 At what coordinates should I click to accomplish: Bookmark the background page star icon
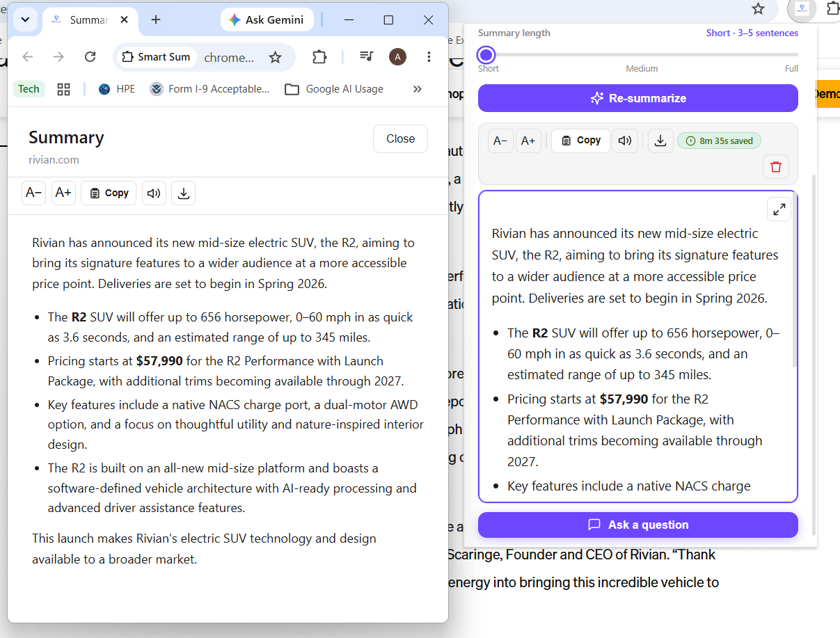758,8
